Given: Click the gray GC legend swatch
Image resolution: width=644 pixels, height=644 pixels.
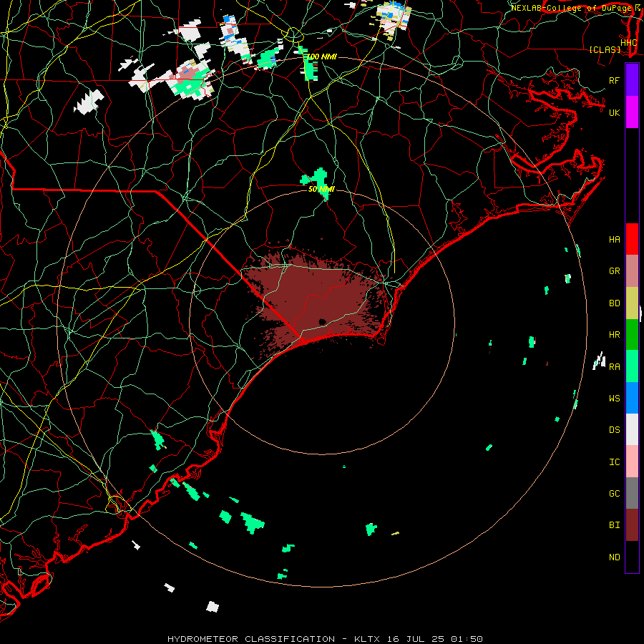Looking at the screenshot, I should coord(632,493).
